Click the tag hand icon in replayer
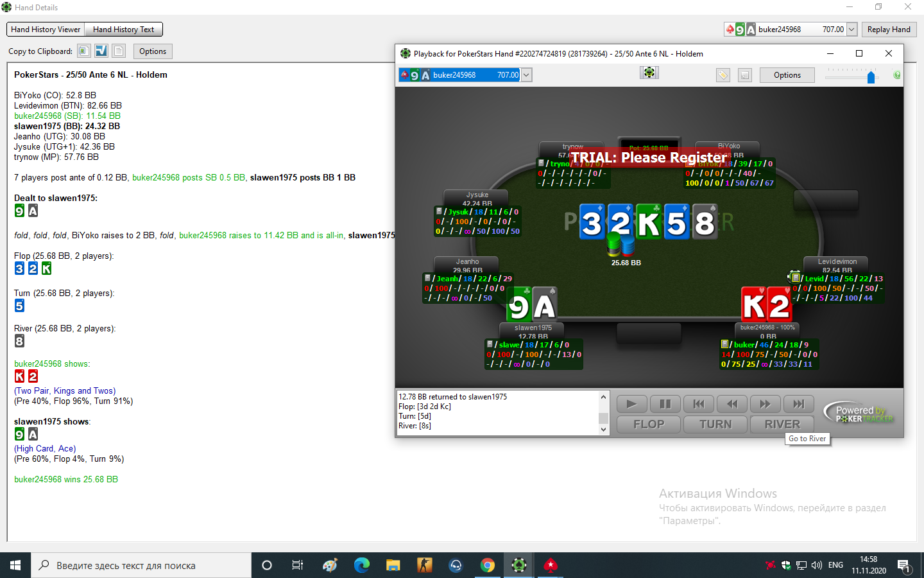This screenshot has width=924, height=578. tap(723, 75)
